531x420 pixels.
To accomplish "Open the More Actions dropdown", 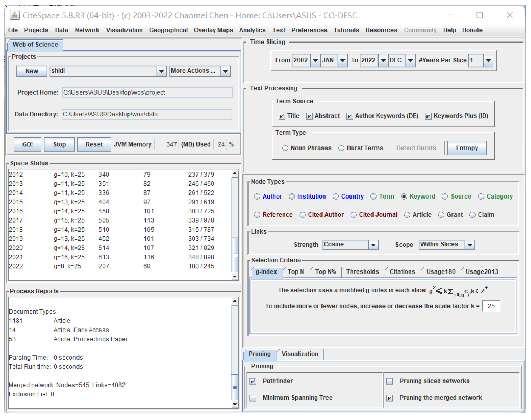I will pyautogui.click(x=225, y=71).
